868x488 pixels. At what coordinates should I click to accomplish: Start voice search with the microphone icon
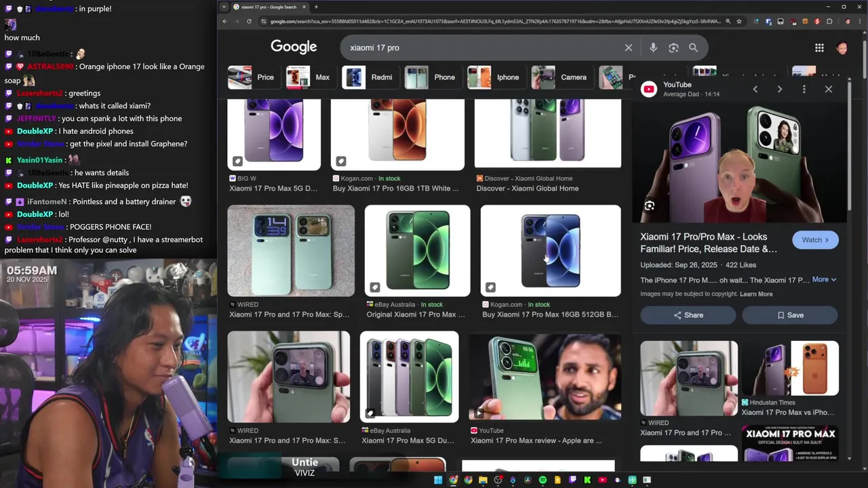point(653,47)
